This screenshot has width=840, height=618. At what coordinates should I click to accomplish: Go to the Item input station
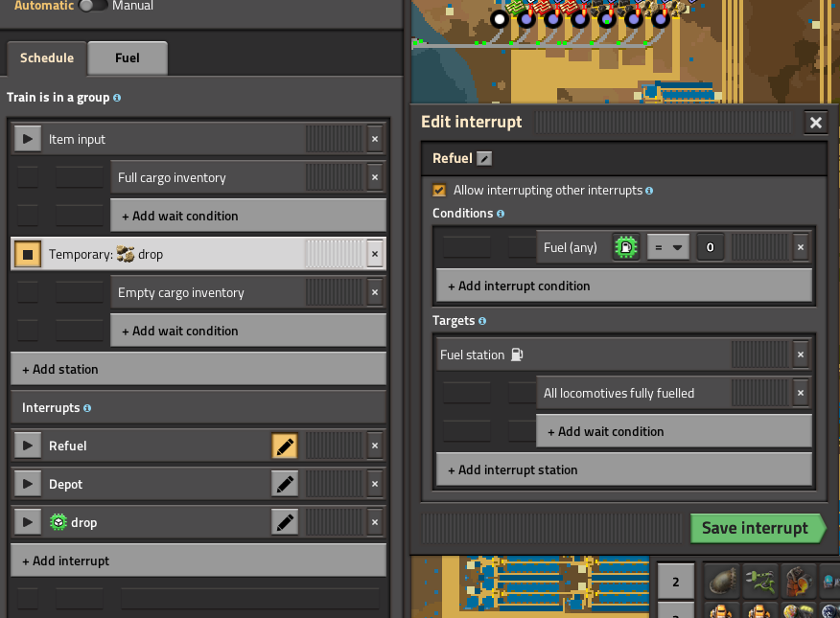27,139
